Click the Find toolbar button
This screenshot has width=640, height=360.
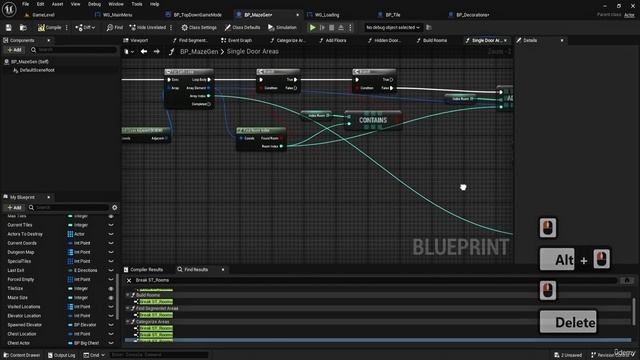(115, 28)
